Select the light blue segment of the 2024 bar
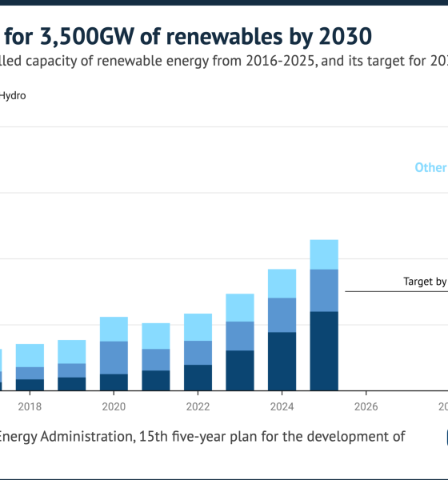The image size is (448, 480). pos(282,283)
